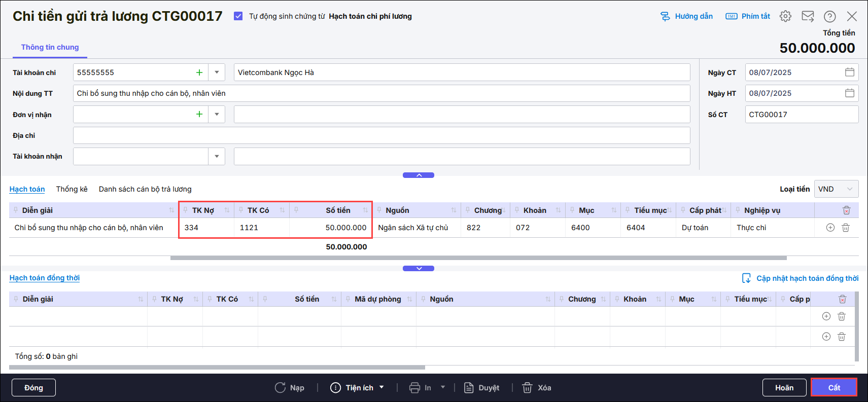Open the Loại tiền VND dropdown

(836, 189)
